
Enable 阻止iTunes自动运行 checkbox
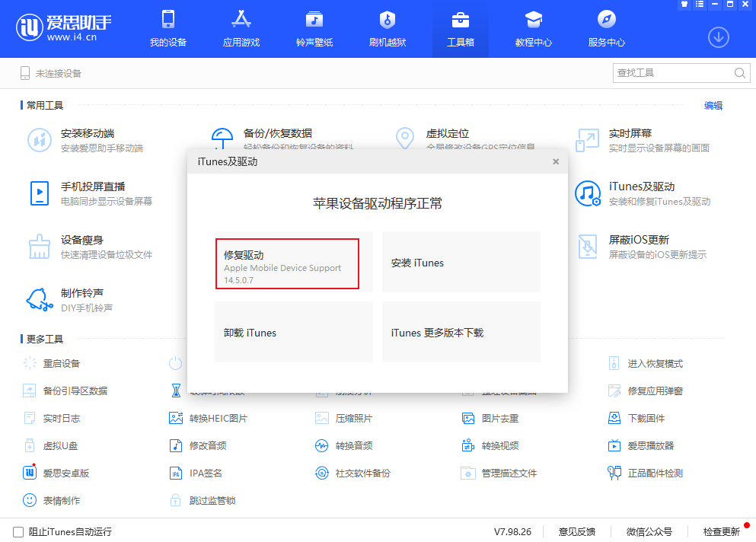click(x=18, y=531)
